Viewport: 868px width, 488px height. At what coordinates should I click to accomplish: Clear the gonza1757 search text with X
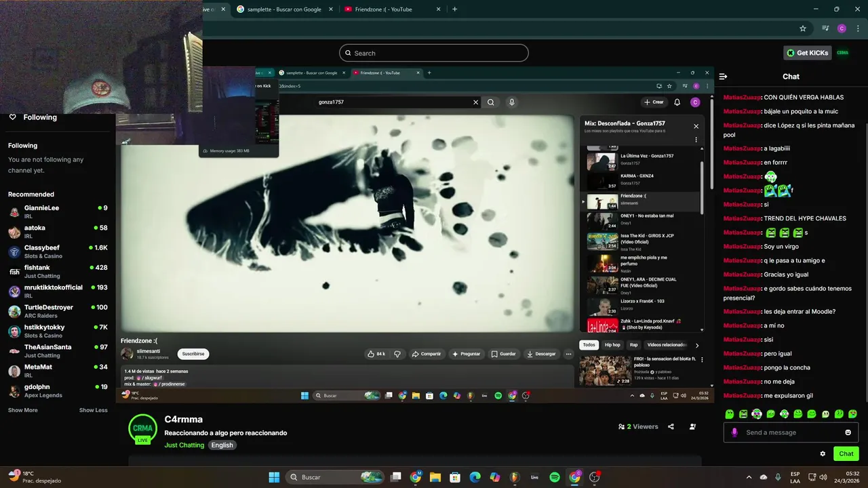click(x=475, y=102)
